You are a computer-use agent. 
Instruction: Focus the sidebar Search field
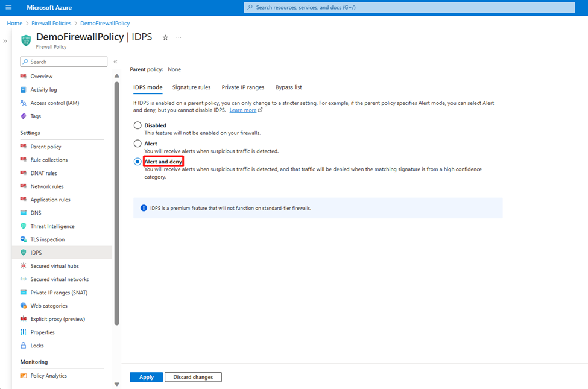[x=64, y=62]
